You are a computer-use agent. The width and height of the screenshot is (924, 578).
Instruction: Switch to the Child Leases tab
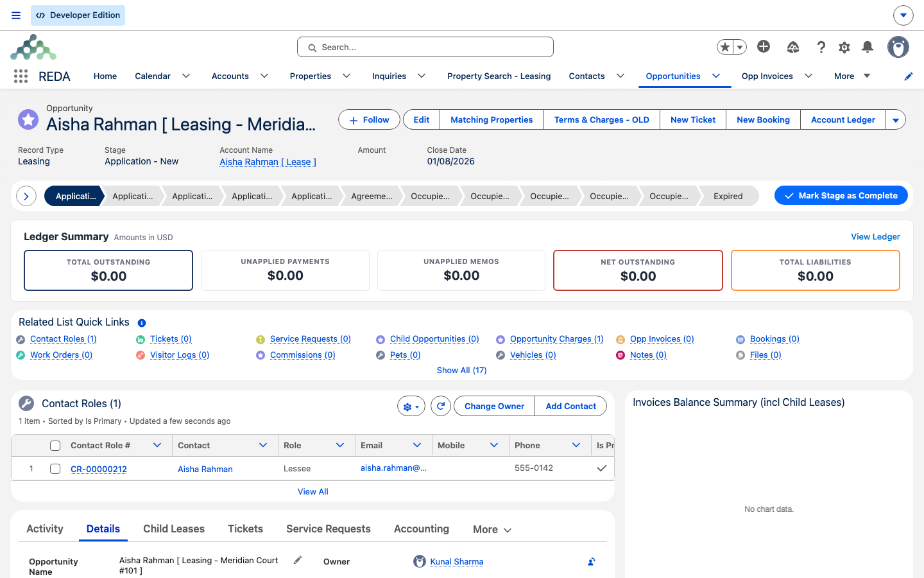174,529
